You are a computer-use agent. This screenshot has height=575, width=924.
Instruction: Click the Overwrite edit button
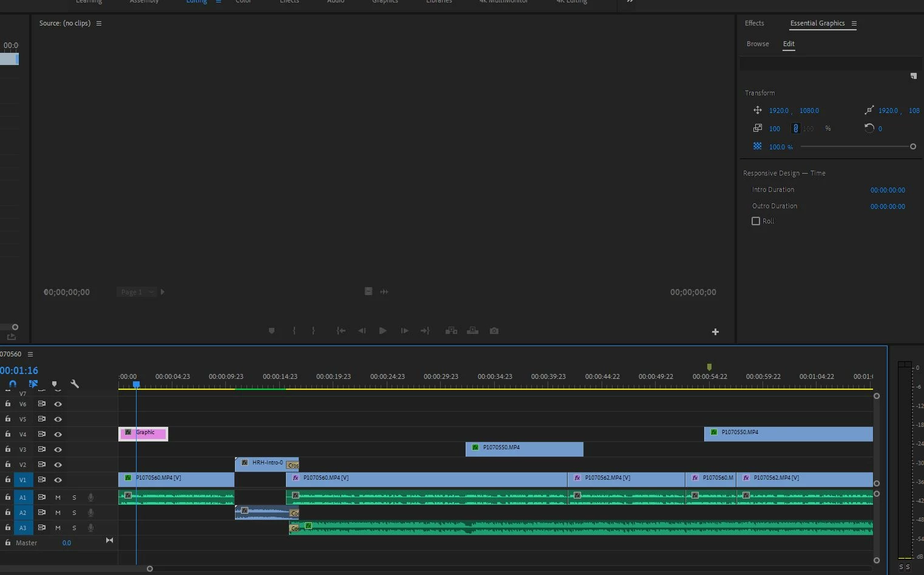click(x=472, y=331)
